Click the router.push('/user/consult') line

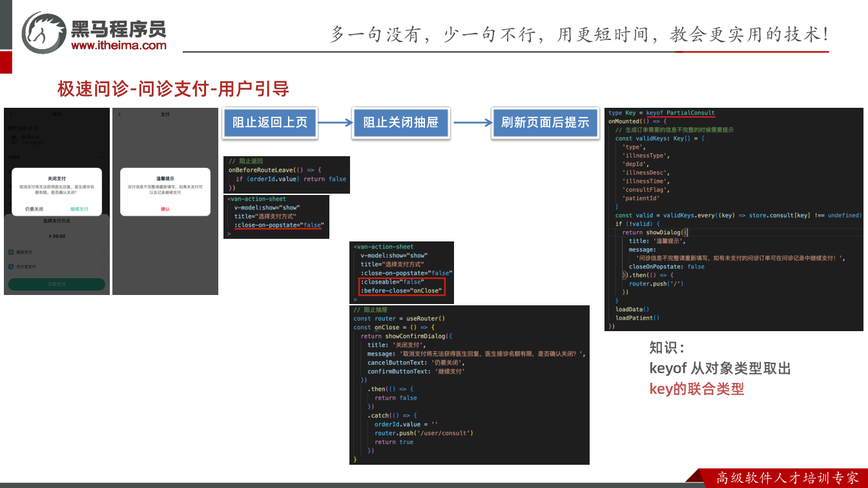[424, 433]
